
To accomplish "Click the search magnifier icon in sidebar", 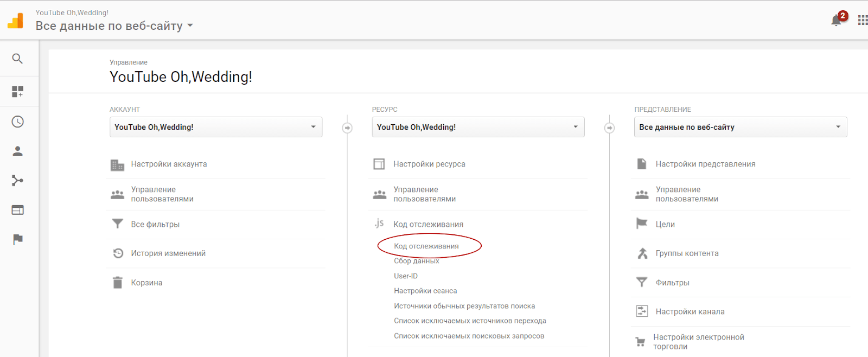I will [x=17, y=59].
